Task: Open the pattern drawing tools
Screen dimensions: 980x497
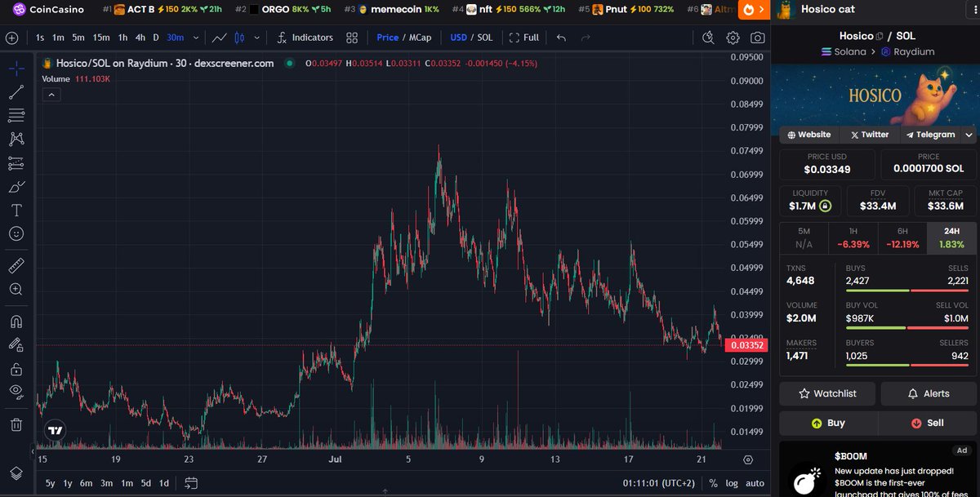Action: click(x=16, y=140)
